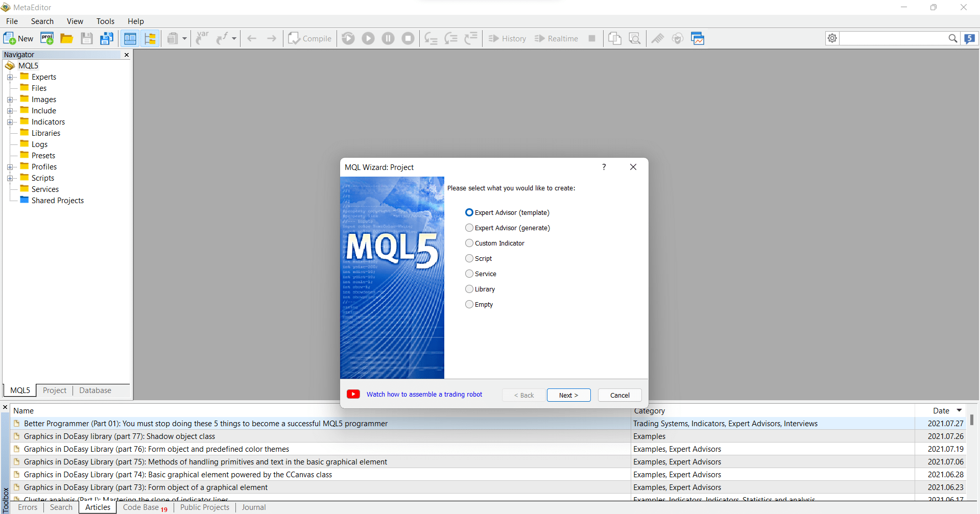Click the Save toolbar icon
Image resolution: width=980 pixels, height=514 pixels.
point(87,38)
